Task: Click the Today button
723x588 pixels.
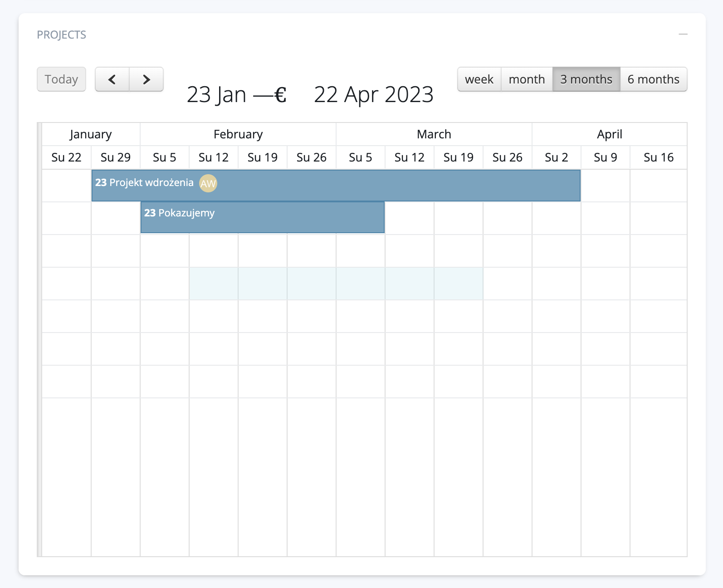Action: click(x=61, y=79)
